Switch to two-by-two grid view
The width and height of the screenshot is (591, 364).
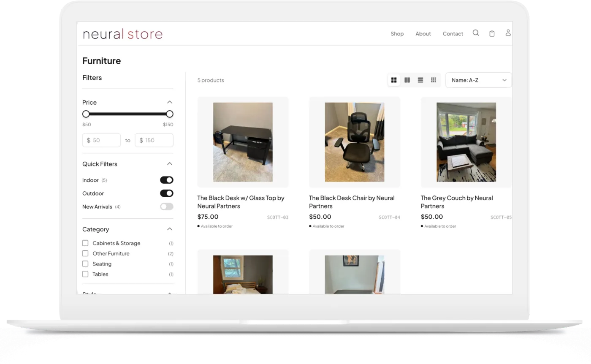pyautogui.click(x=394, y=80)
